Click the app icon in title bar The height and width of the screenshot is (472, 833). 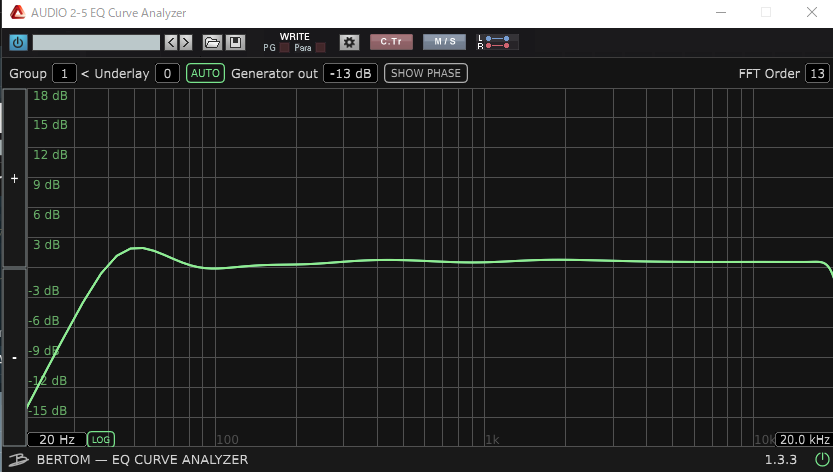pos(18,12)
